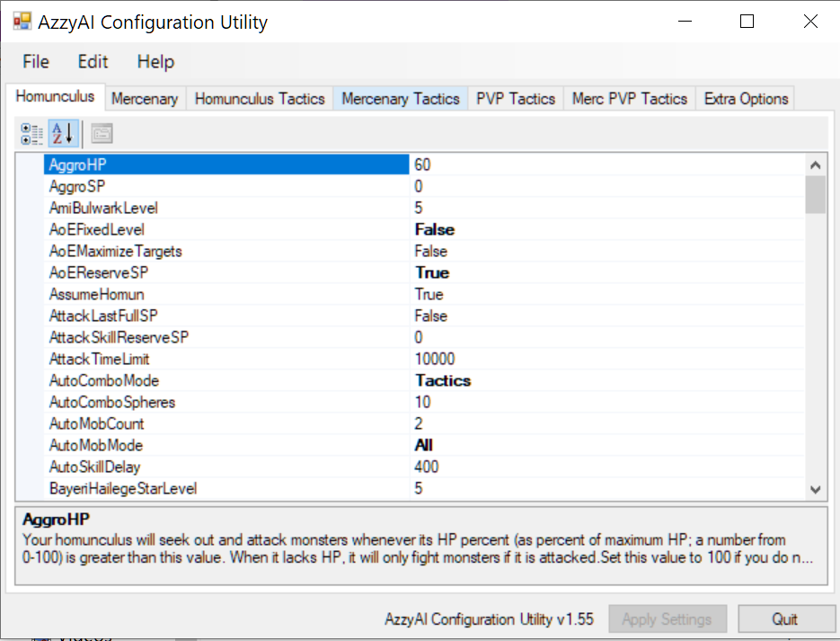
Task: Click the scroll up arrow in property grid
Action: point(816,165)
